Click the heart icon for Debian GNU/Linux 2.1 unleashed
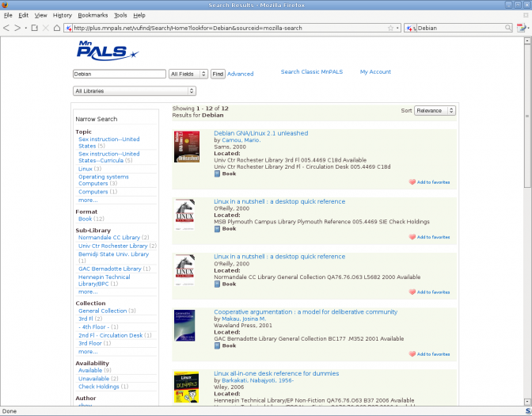532x416 pixels. (x=412, y=182)
